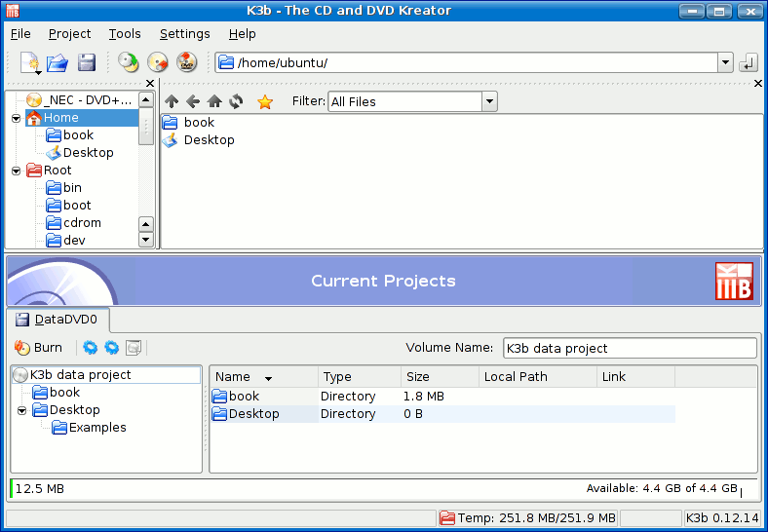The height and width of the screenshot is (532, 768).
Task: Select Desktop under Home in directory tree
Action: tap(79, 152)
